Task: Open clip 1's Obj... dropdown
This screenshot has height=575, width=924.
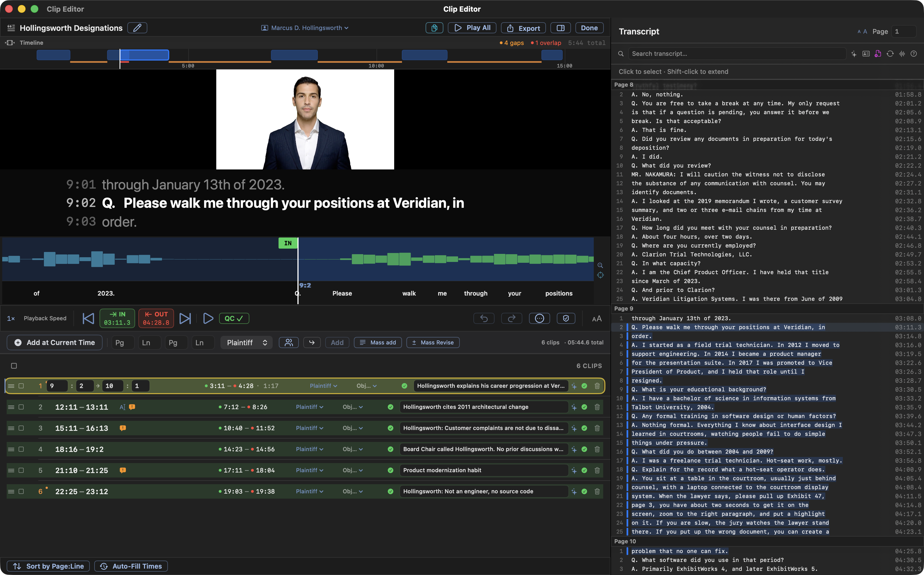Action: tap(366, 386)
